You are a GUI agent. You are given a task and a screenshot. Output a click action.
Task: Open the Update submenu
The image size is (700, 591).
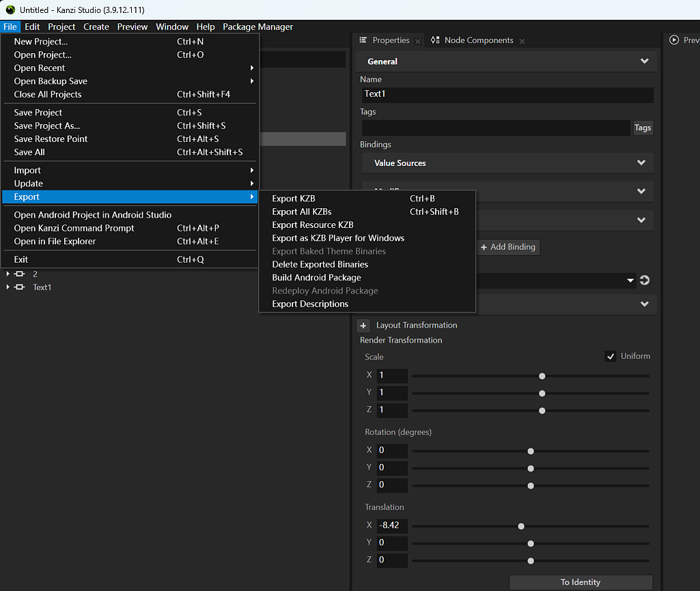(130, 184)
